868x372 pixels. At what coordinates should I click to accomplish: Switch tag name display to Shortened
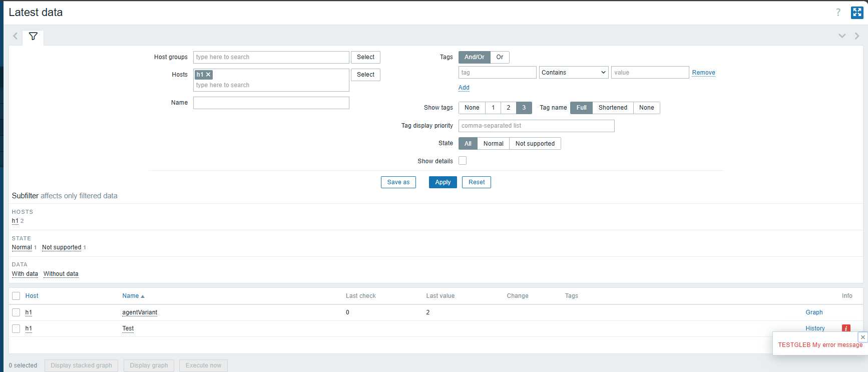(x=612, y=108)
